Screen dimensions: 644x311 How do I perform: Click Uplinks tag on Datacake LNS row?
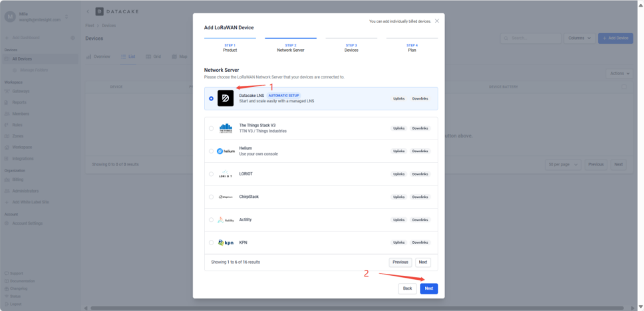point(399,98)
